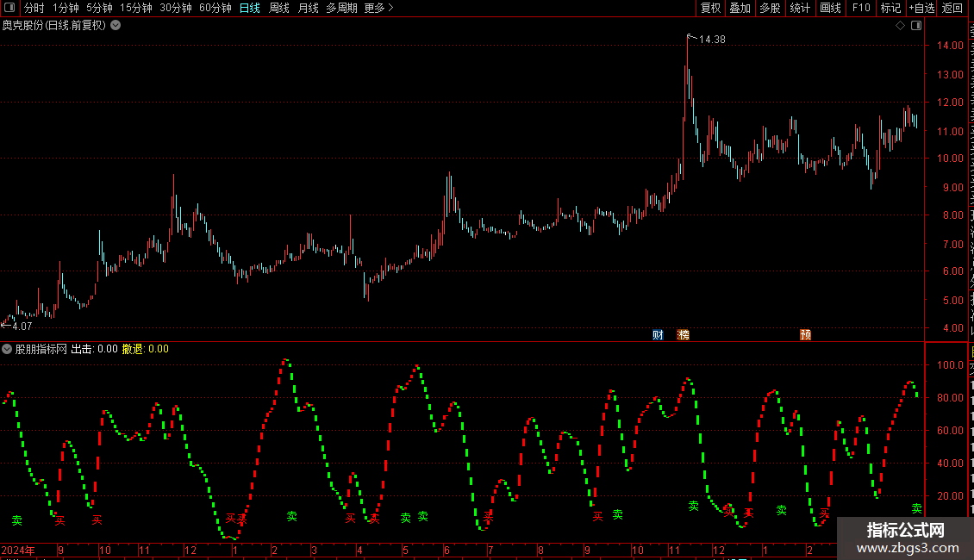This screenshot has height=560, width=974.
Task: Click the 14.38 high price marker
Action: pos(712,39)
